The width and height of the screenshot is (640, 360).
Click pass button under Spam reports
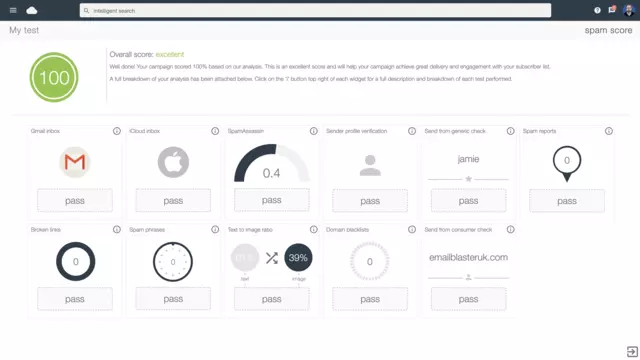(567, 201)
